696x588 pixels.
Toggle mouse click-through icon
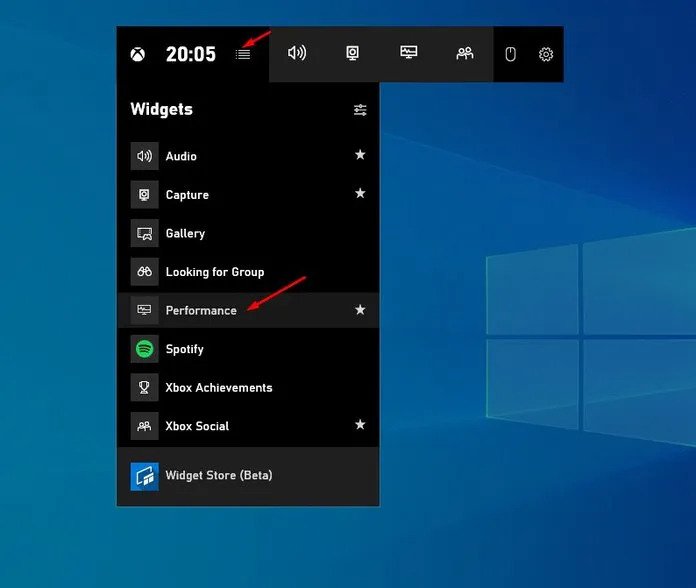click(x=510, y=54)
